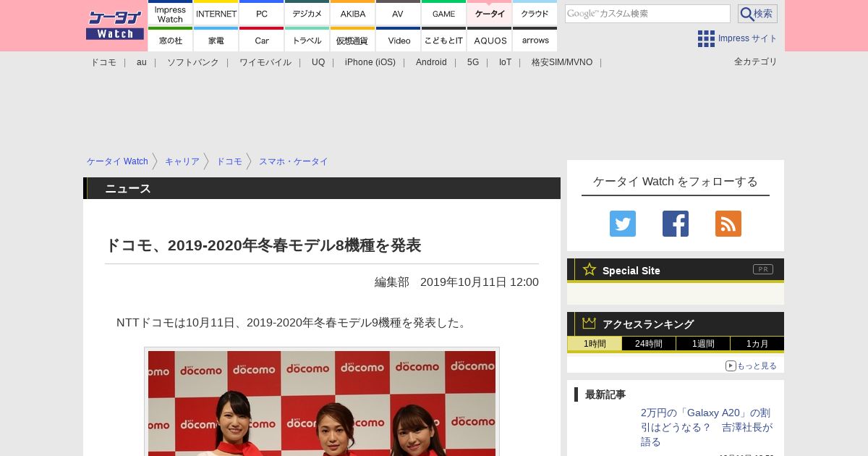Open the こどもとIT nav tab
The width and height of the screenshot is (868, 456).
coord(443,40)
